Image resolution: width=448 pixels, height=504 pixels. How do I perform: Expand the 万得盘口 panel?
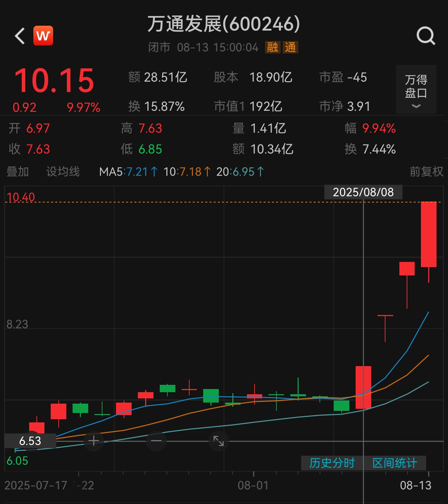click(416, 89)
